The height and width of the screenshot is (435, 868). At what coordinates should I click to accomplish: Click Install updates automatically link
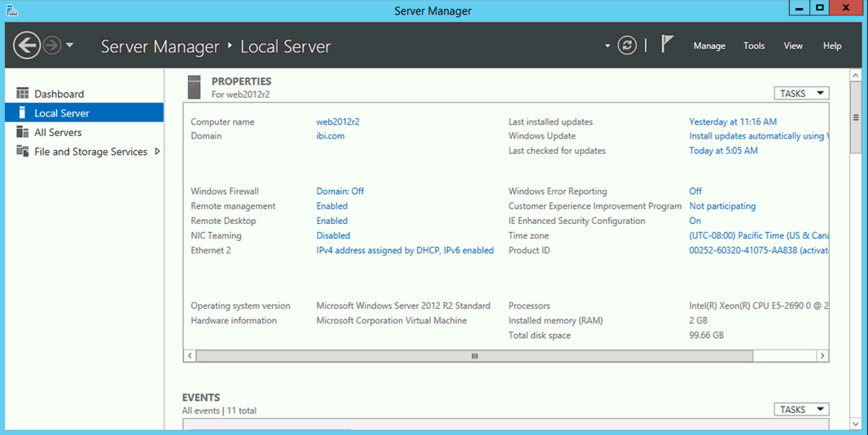(x=758, y=136)
